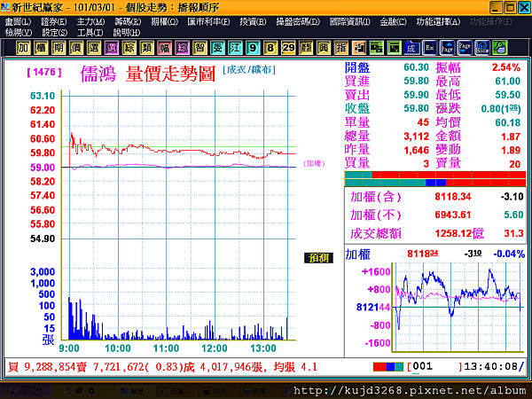Click the Home toolbar icon
The width and height of the screenshot is (532, 399).
[482, 48]
